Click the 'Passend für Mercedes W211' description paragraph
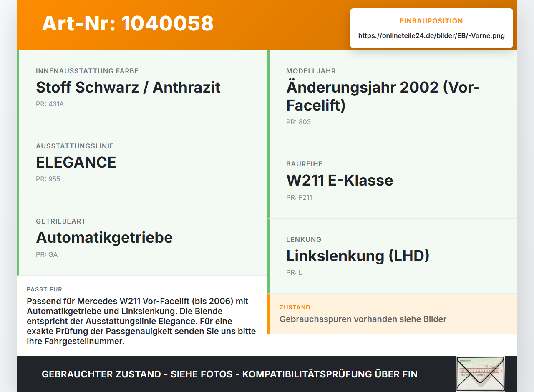This screenshot has height=392, width=534. pos(141,321)
